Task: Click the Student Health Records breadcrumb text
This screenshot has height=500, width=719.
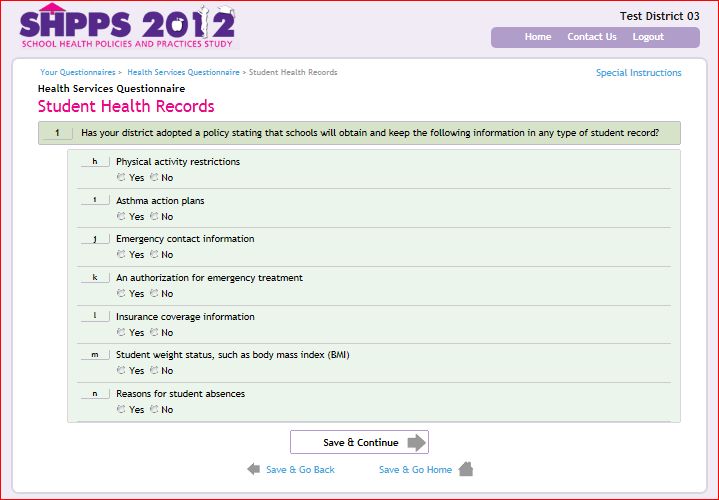Action: click(293, 72)
